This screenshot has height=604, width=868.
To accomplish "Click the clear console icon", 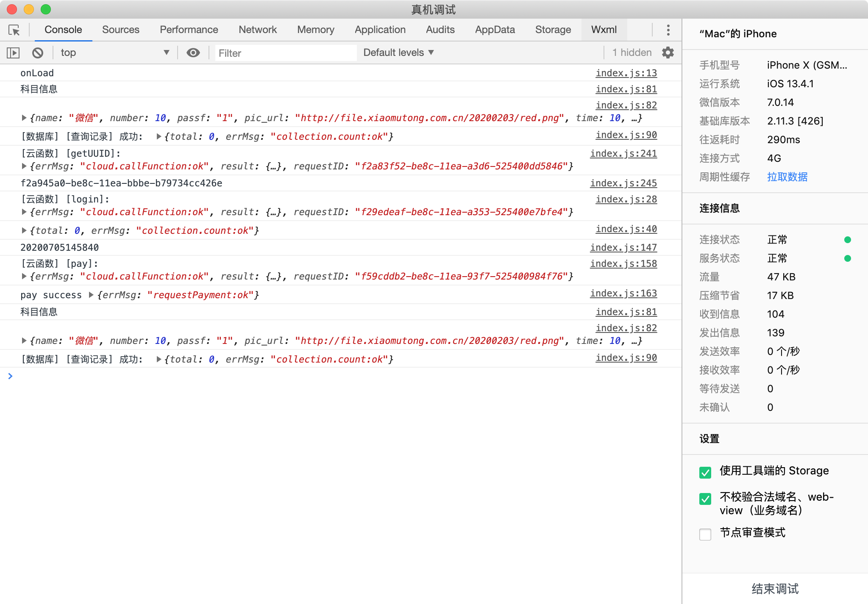I will [38, 53].
